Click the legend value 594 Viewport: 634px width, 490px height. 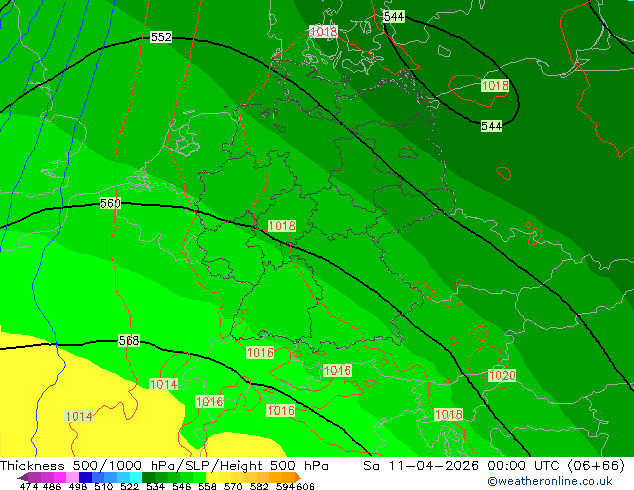[285, 486]
